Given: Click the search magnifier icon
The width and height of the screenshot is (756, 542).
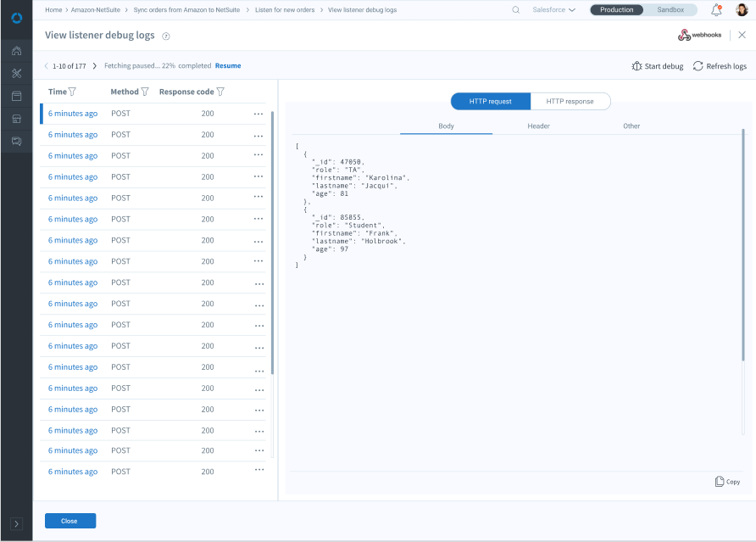Looking at the screenshot, I should point(516,10).
